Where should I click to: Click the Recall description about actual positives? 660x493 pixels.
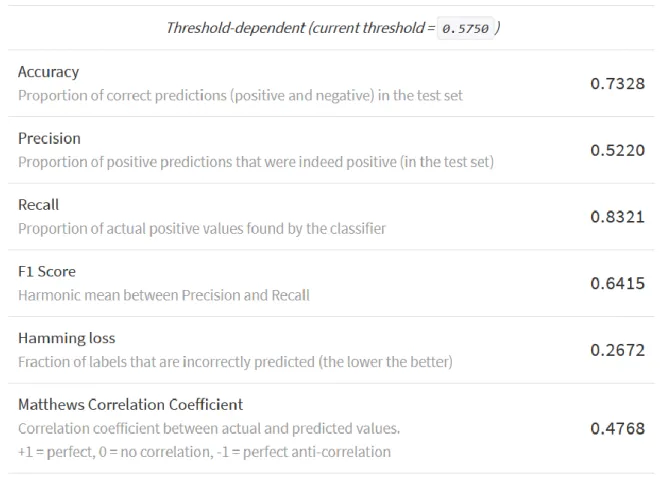click(202, 229)
